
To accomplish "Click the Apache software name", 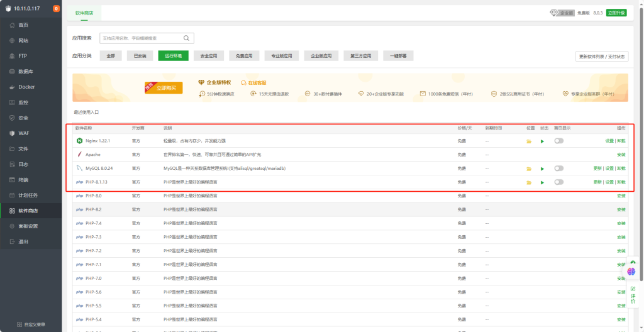I will 93,155.
